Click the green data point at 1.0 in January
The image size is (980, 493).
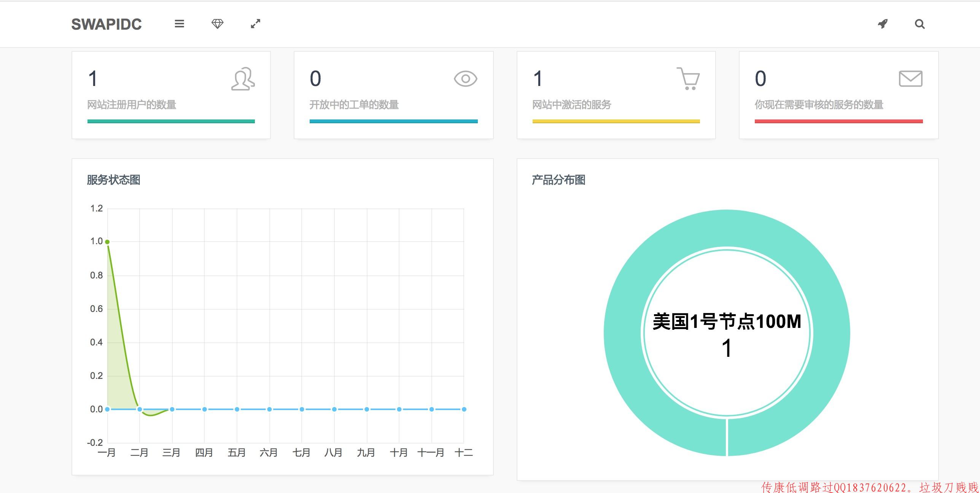(x=107, y=242)
